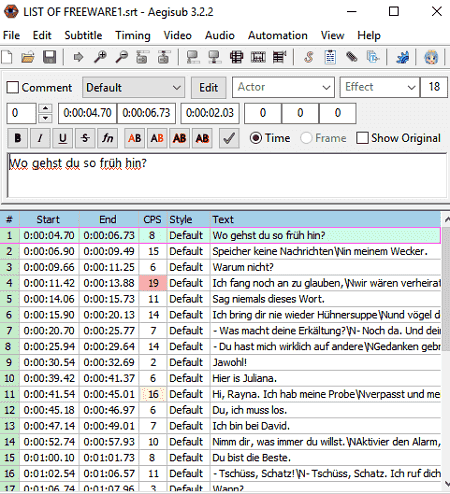This screenshot has height=494, width=450.
Task: Open the Automation menu
Action: tap(278, 35)
